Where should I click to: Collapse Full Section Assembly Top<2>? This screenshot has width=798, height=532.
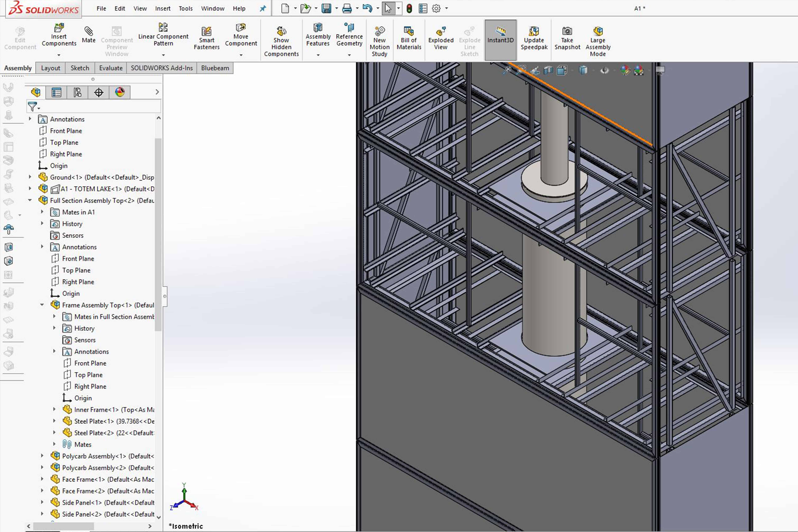(30, 200)
